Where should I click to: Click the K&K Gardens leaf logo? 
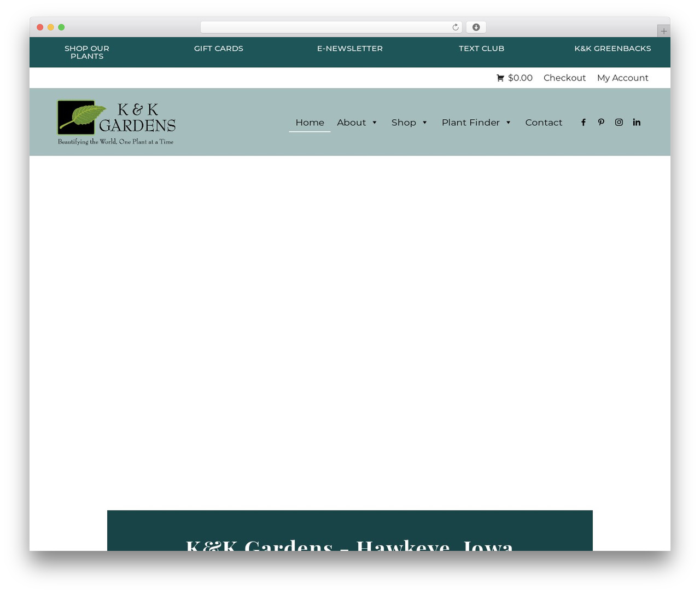(116, 123)
